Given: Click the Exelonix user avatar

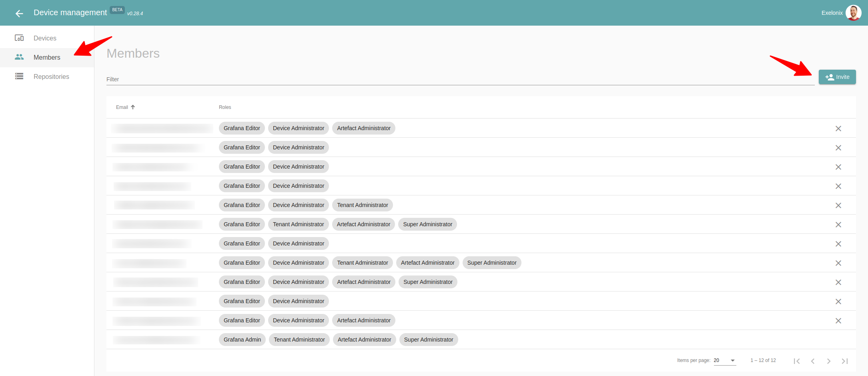Looking at the screenshot, I should pos(853,13).
